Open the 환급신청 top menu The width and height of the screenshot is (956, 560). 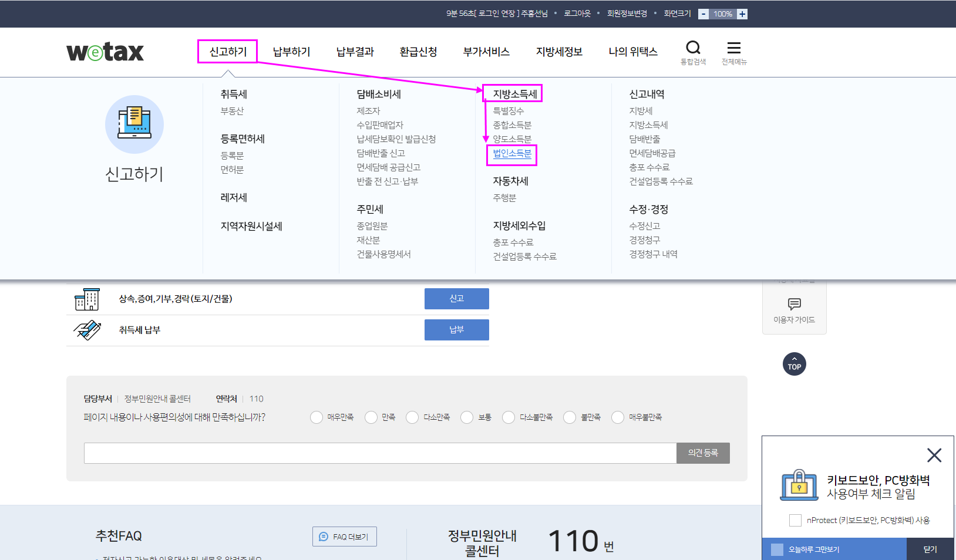point(419,52)
